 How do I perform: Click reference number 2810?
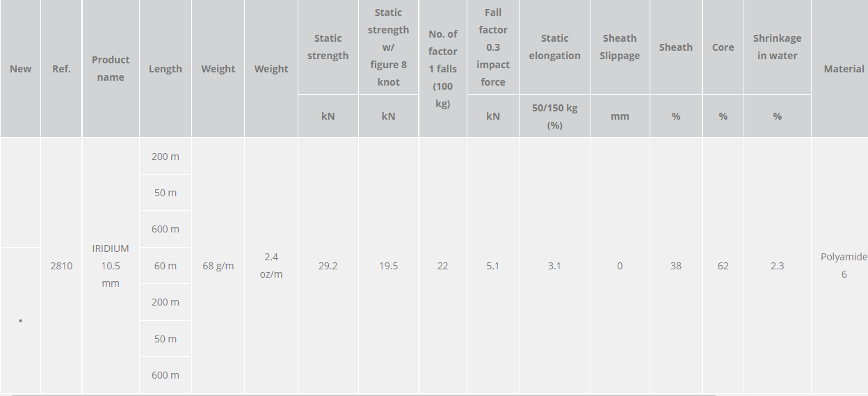pyautogui.click(x=61, y=266)
